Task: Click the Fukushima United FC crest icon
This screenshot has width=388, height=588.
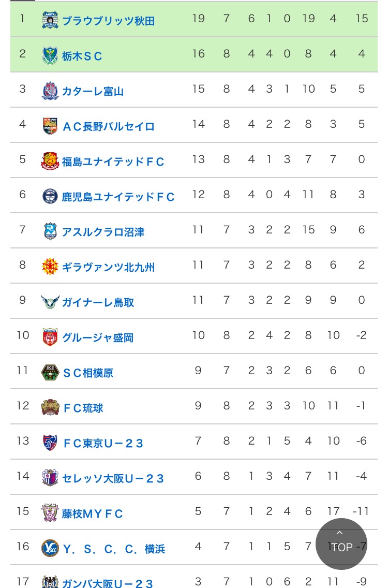Action: pyautogui.click(x=50, y=161)
